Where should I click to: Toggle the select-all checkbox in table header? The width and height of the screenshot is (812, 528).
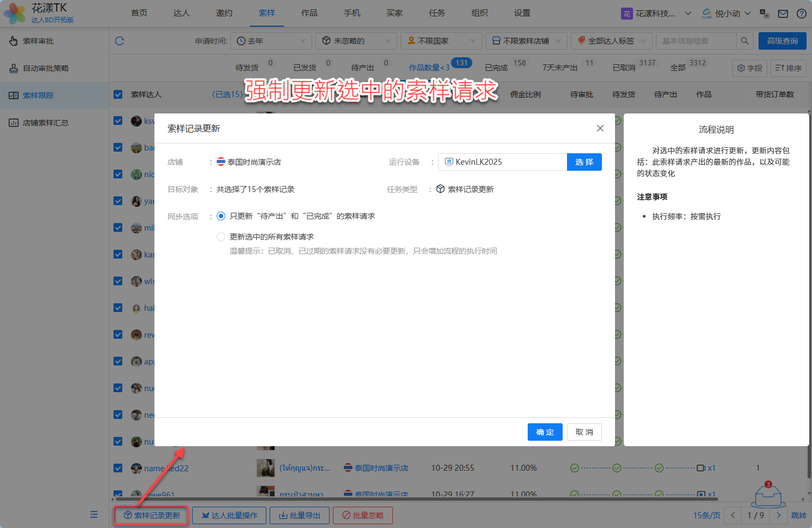118,94
